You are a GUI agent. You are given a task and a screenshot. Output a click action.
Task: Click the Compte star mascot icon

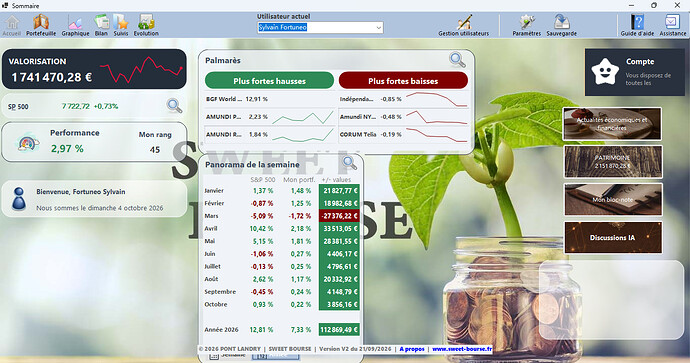pos(605,72)
